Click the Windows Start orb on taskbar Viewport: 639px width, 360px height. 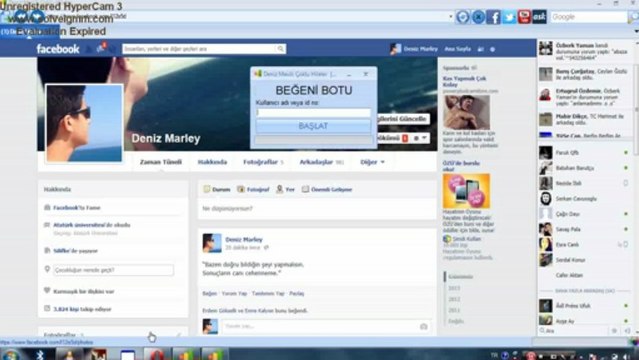tap(11, 354)
